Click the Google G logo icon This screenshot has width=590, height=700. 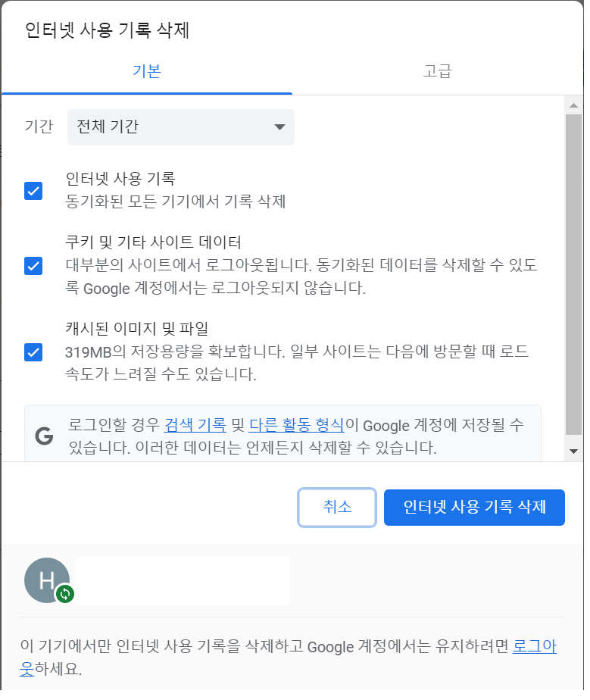pos(44,436)
